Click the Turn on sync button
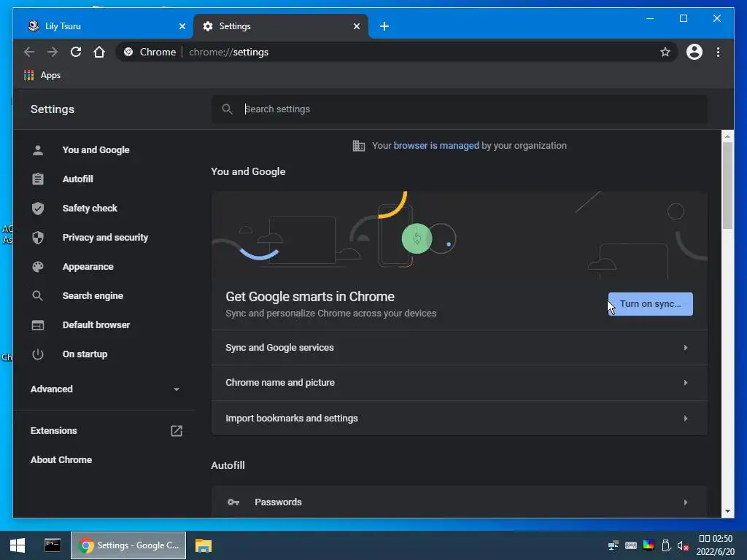The width and height of the screenshot is (747, 560). (650, 304)
